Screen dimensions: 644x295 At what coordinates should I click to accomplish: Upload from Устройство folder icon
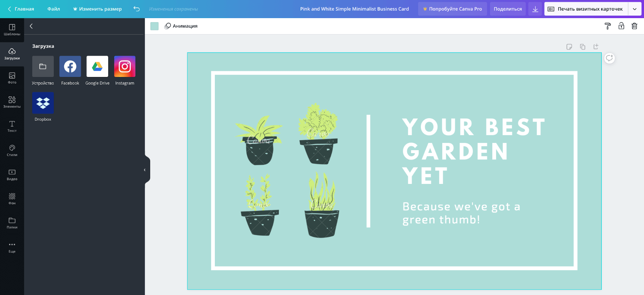(43, 67)
